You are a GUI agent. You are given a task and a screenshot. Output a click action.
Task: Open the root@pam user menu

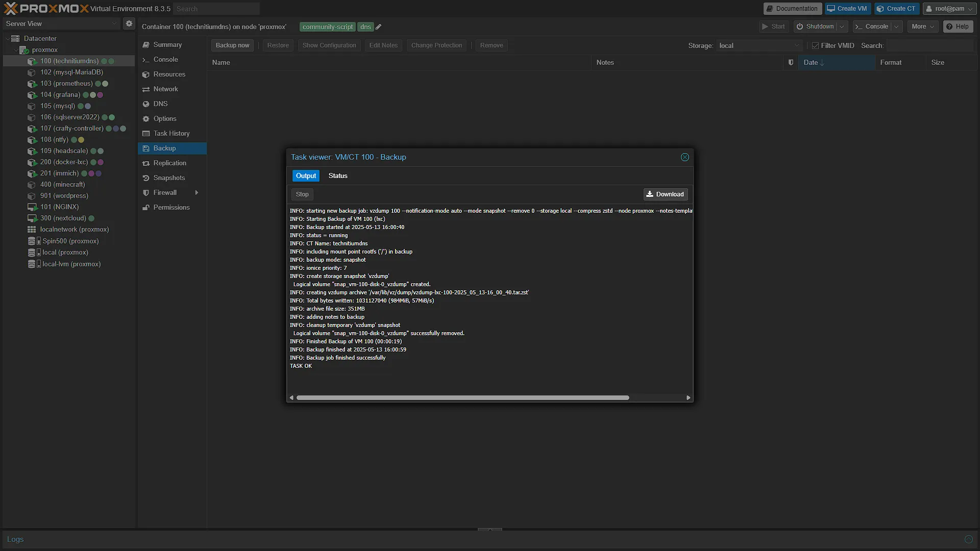coord(950,9)
